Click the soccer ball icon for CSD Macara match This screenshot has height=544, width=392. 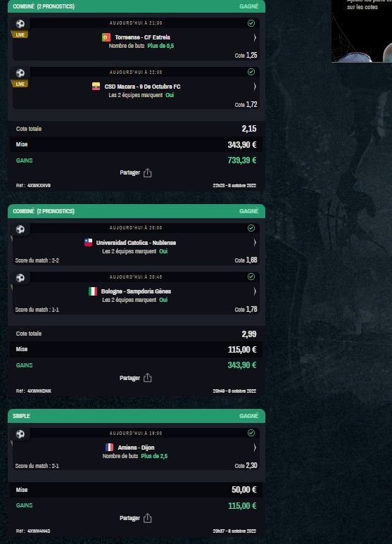[x=20, y=73]
